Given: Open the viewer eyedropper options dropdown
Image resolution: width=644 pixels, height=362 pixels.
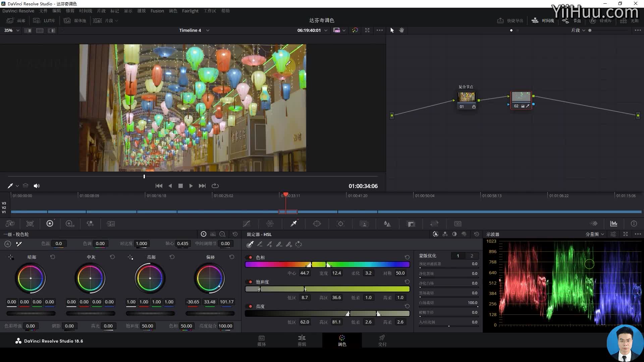Looking at the screenshot, I should click(x=17, y=186).
